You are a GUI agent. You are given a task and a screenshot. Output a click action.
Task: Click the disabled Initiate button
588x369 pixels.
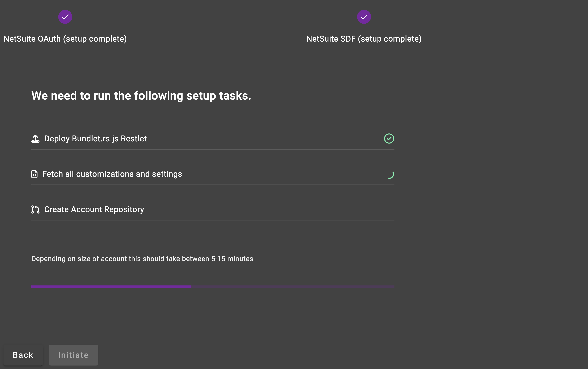click(74, 355)
